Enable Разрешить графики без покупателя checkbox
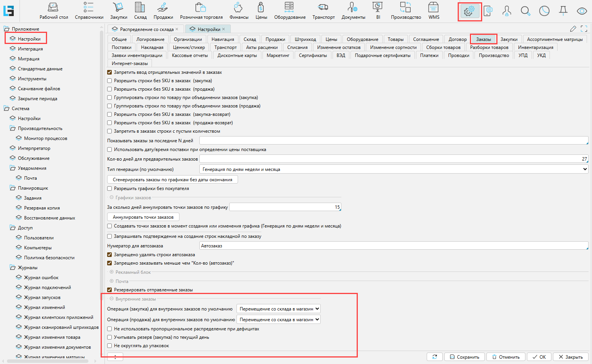Image resolution: width=592 pixels, height=364 pixels. tap(110, 188)
